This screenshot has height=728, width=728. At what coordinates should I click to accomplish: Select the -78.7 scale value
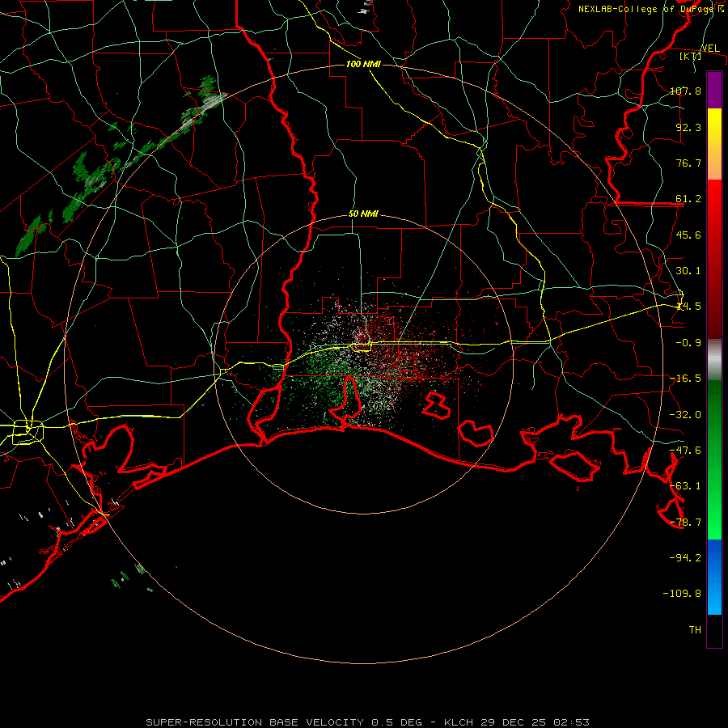(685, 523)
